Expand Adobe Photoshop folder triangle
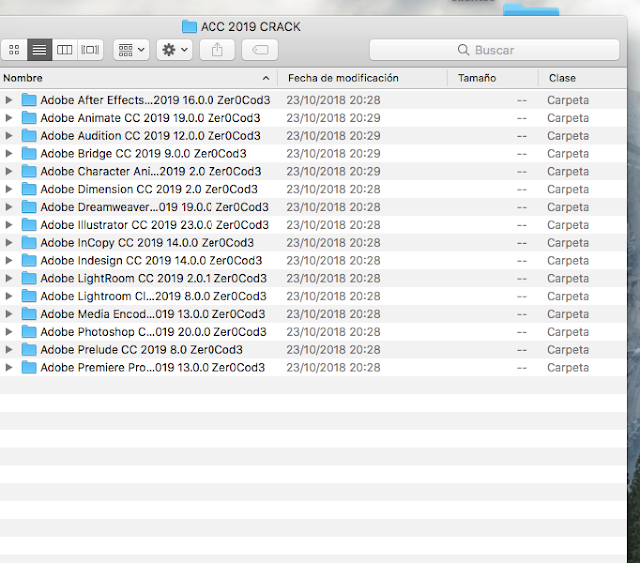Image resolution: width=640 pixels, height=563 pixels. point(9,332)
